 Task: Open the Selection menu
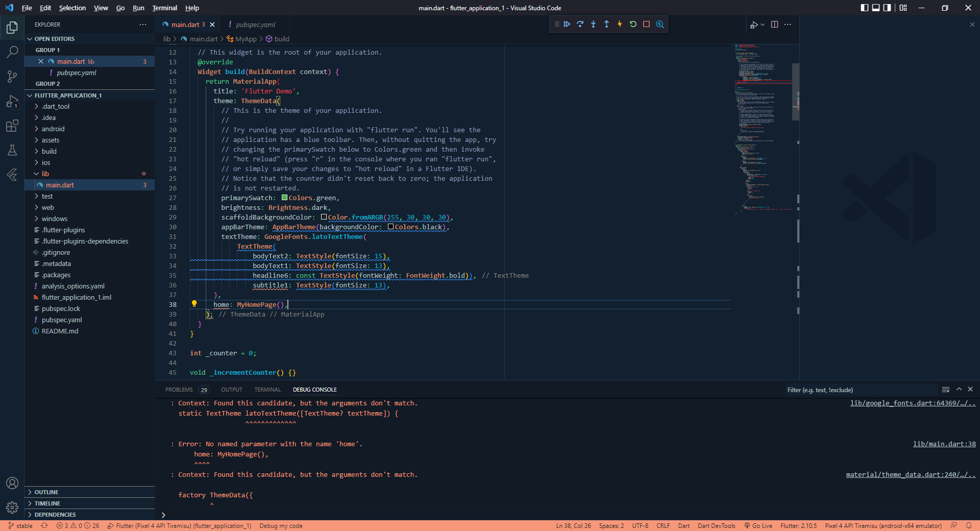72,8
